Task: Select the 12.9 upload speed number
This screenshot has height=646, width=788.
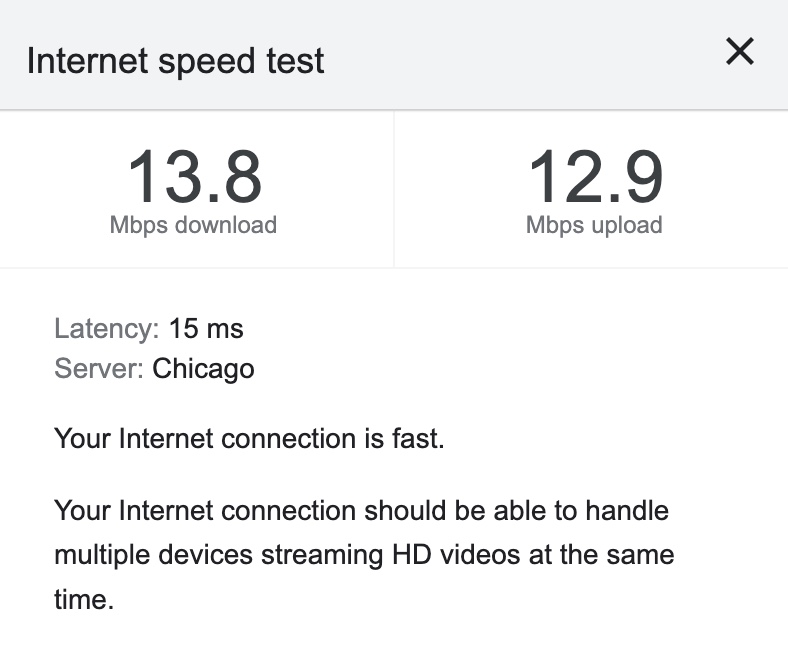Action: pos(594,177)
